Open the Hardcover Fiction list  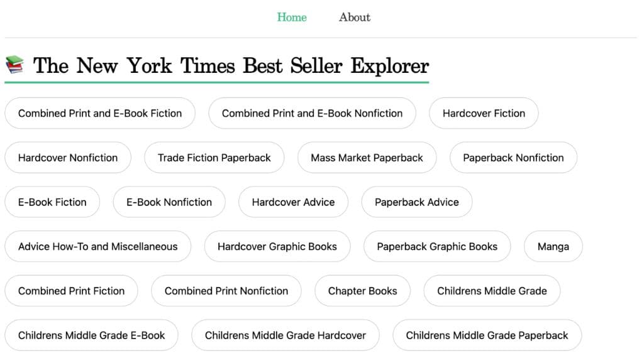[x=484, y=113]
